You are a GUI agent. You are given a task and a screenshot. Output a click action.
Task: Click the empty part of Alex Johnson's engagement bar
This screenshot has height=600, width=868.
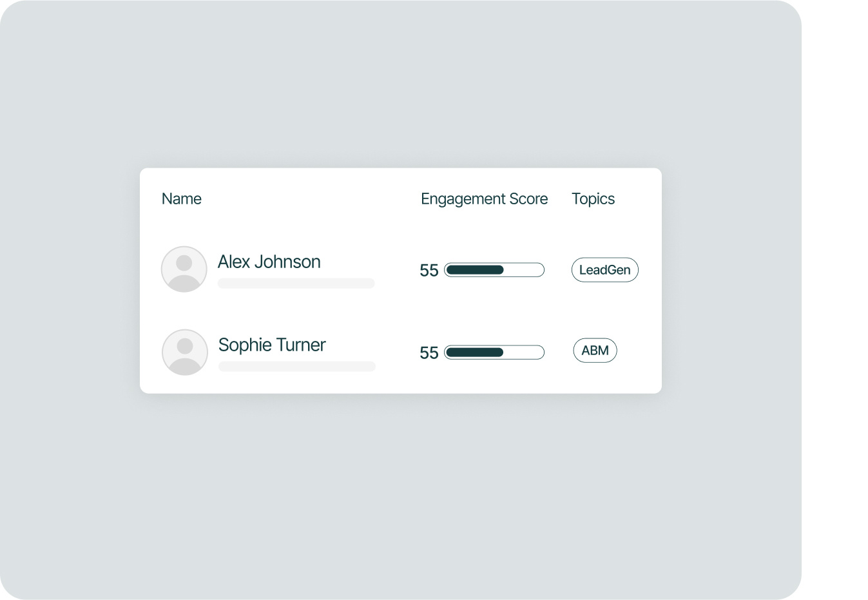pyautogui.click(x=524, y=270)
